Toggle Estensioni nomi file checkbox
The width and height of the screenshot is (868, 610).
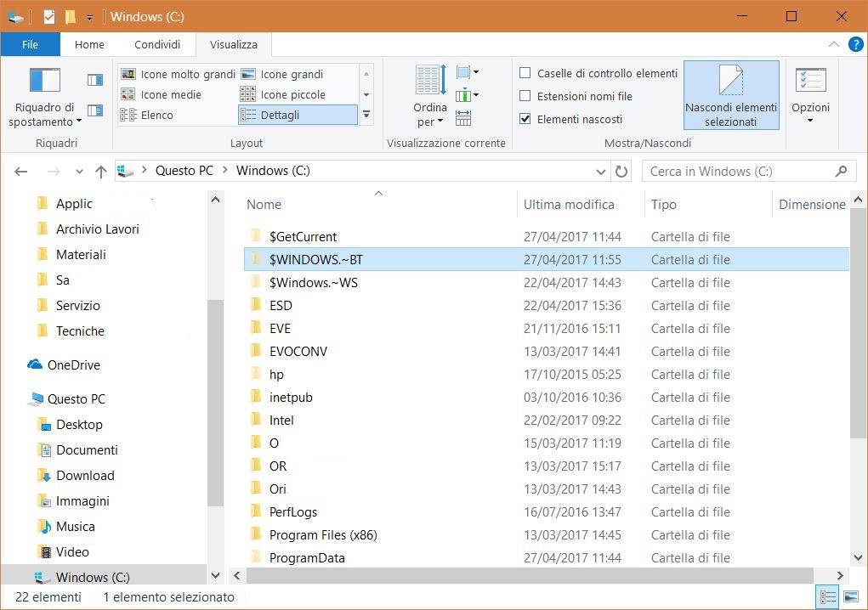point(525,96)
